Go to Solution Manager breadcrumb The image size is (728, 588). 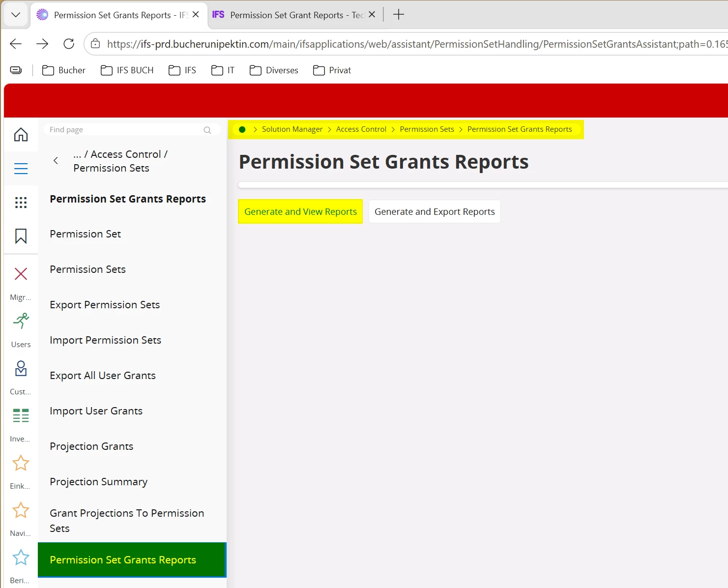point(292,129)
